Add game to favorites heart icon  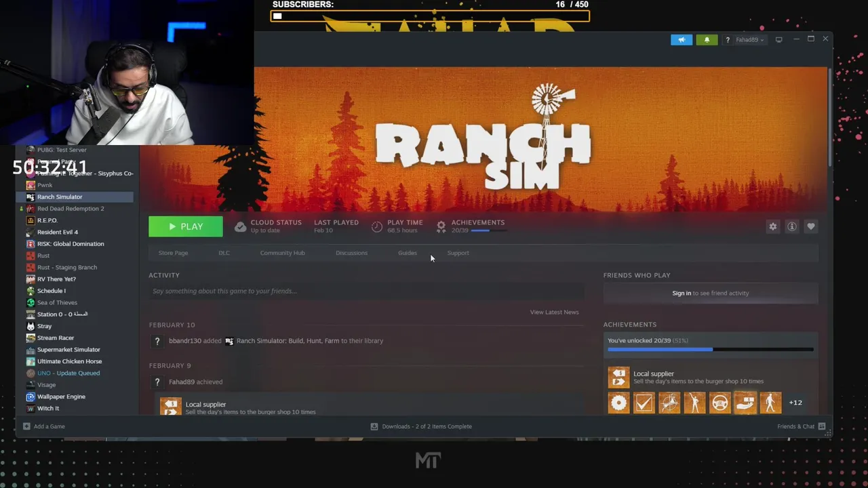pyautogui.click(x=810, y=226)
